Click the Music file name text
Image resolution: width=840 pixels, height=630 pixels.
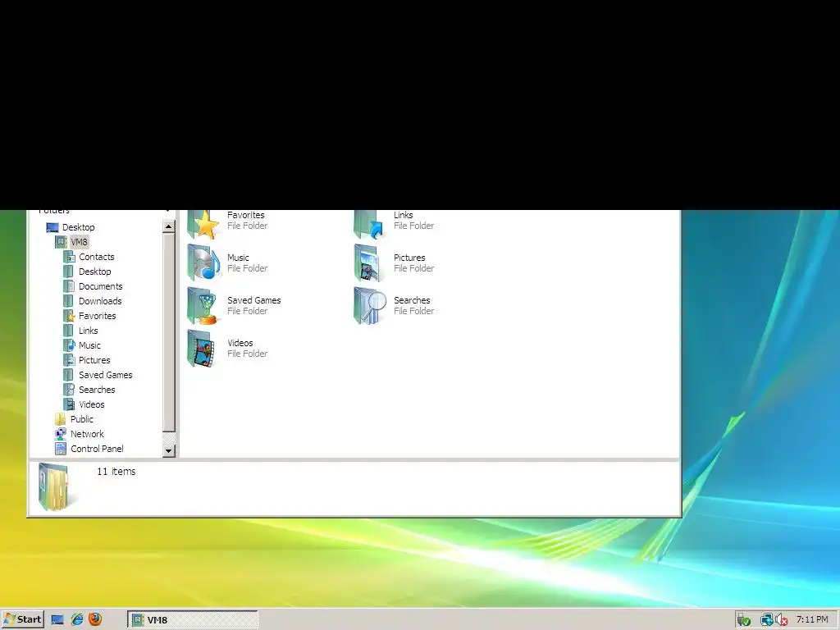click(x=238, y=258)
